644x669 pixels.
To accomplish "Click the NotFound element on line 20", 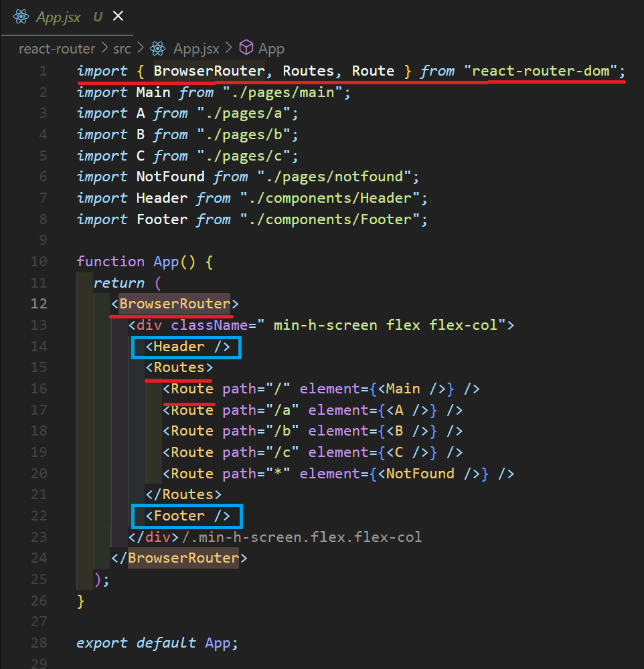I will pyautogui.click(x=428, y=474).
